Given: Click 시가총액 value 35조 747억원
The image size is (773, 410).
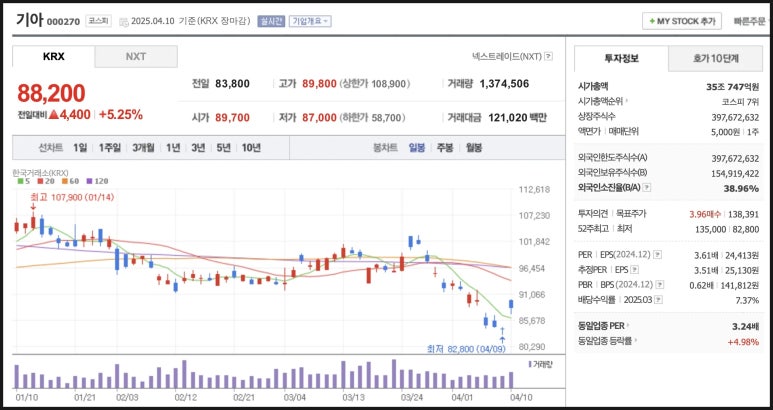Looking at the screenshot, I should tap(732, 87).
